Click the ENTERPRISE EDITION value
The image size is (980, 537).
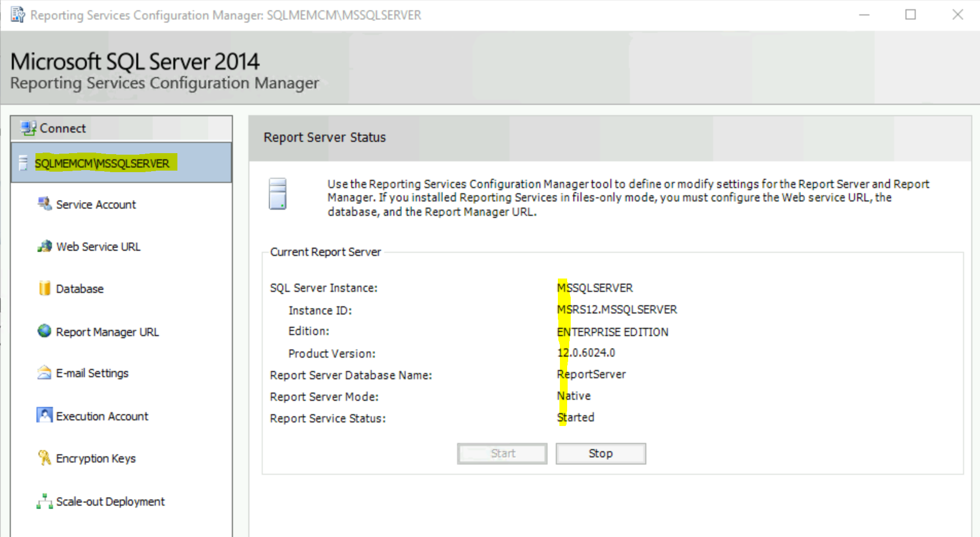[613, 332]
